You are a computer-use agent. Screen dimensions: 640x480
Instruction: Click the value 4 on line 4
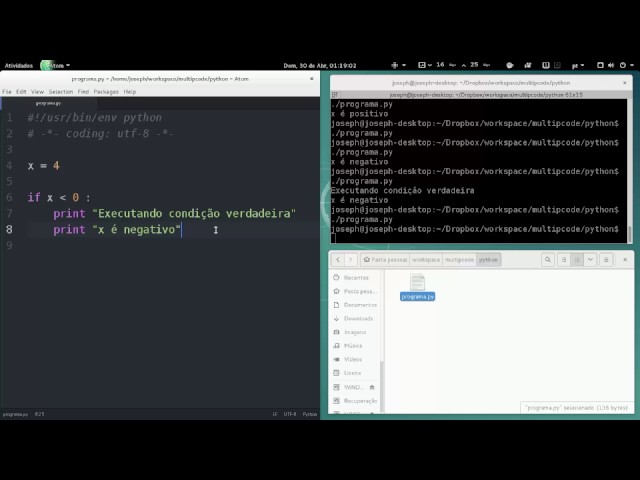tap(56, 166)
